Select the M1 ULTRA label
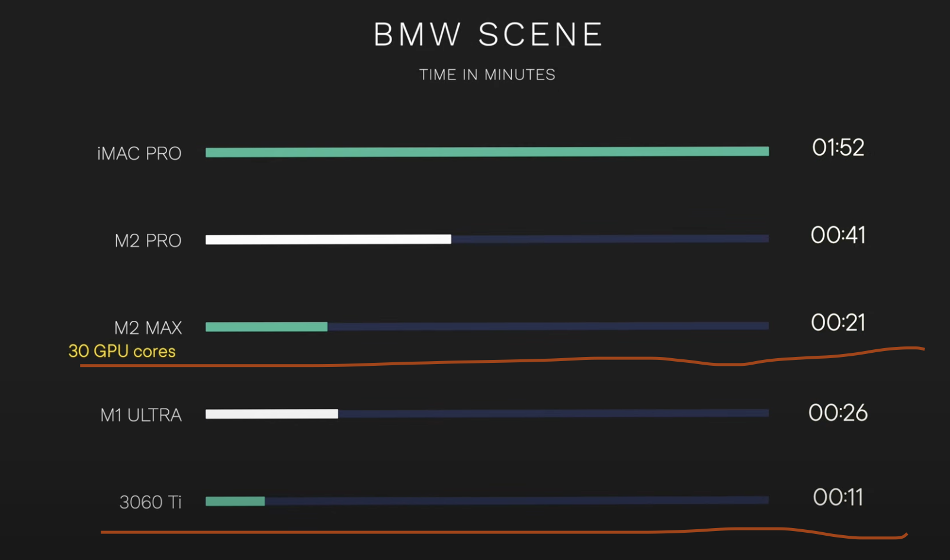950x560 pixels. point(141,415)
